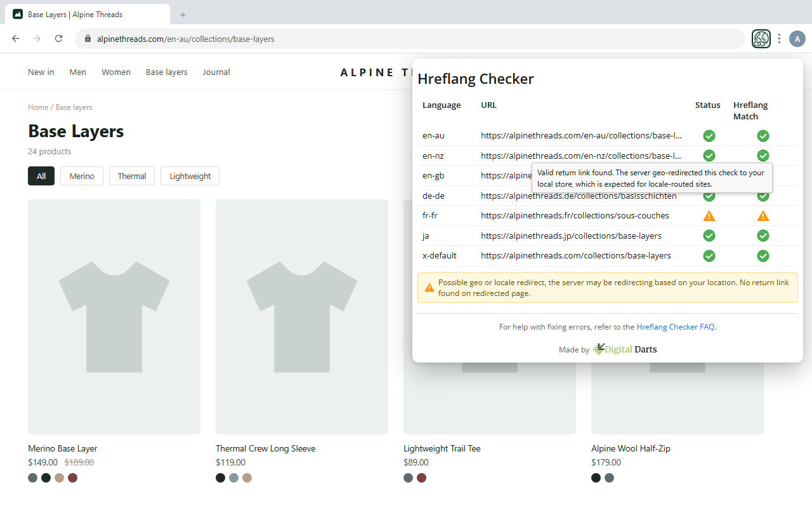Click the fr-fr Hreflang Match warning icon
The height and width of the screenshot is (508, 812).
pyautogui.click(x=763, y=216)
